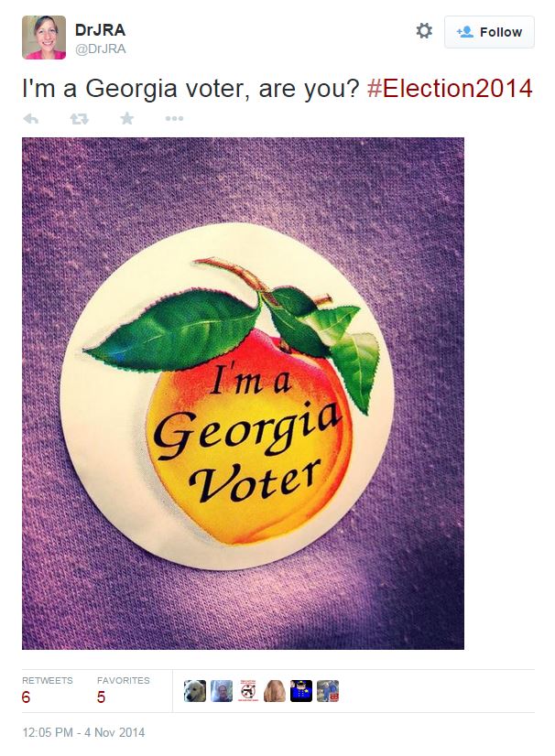Image resolution: width=555 pixels, height=756 pixels.
Task: Open the white dog avatar user
Action: (x=195, y=691)
